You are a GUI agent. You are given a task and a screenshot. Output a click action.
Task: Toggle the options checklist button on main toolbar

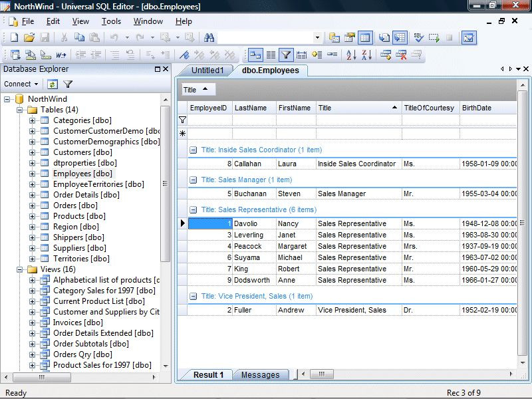469,37
